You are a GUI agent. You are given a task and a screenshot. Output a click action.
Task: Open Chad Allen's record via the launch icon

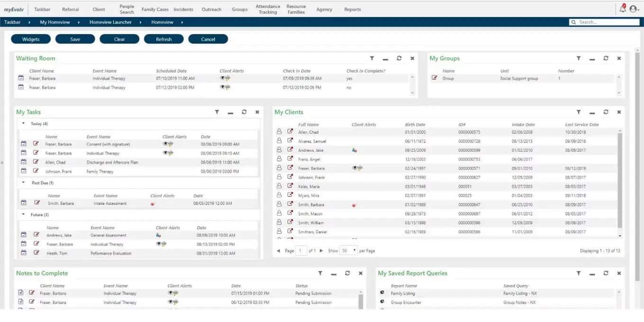[x=290, y=132]
